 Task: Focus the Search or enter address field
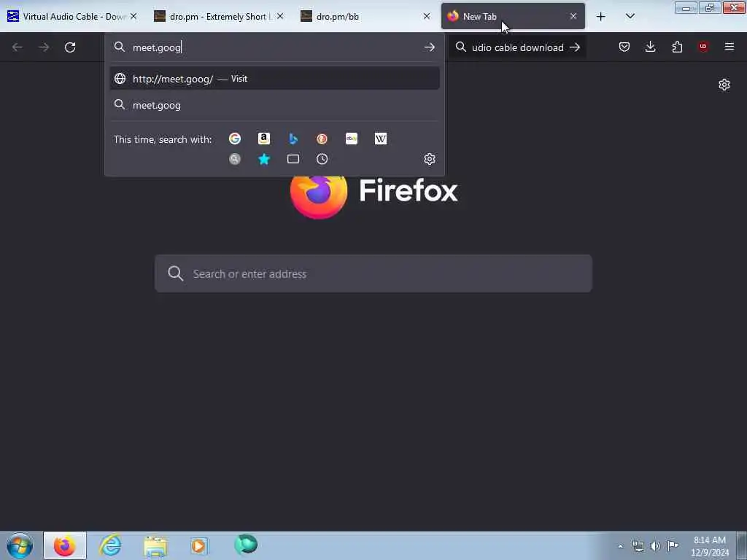[x=373, y=273]
